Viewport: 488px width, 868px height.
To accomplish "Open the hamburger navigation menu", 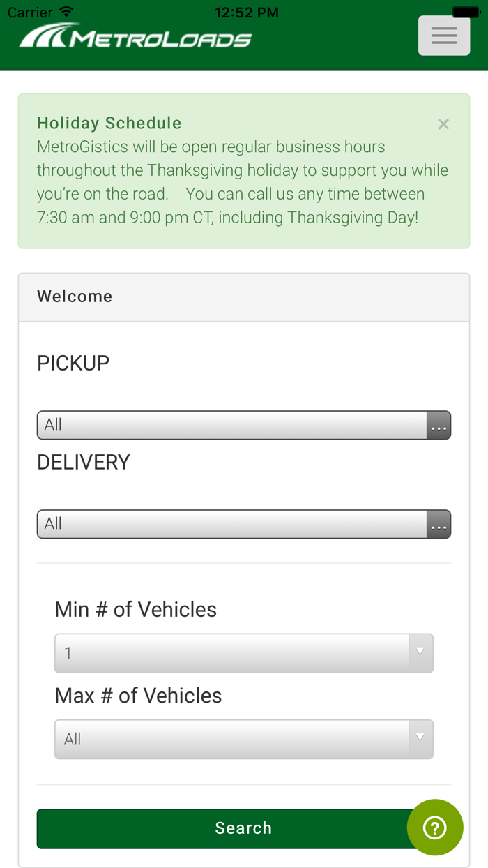I will (443, 35).
